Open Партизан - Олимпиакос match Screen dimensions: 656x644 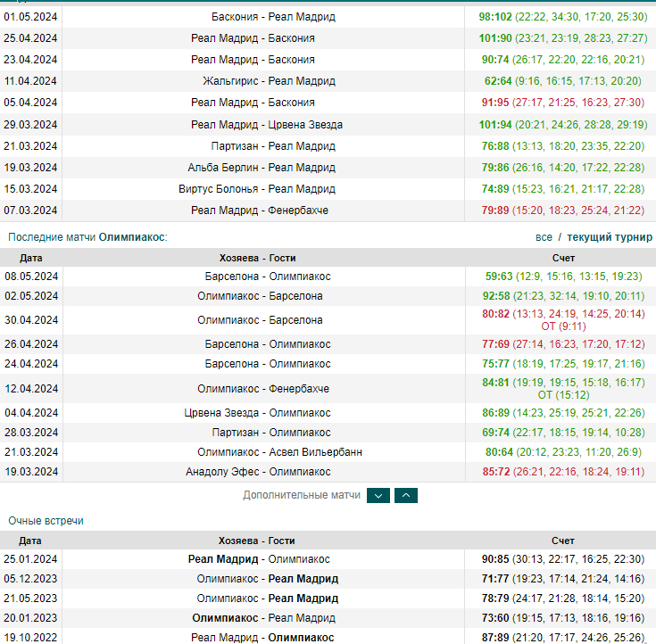271,432
